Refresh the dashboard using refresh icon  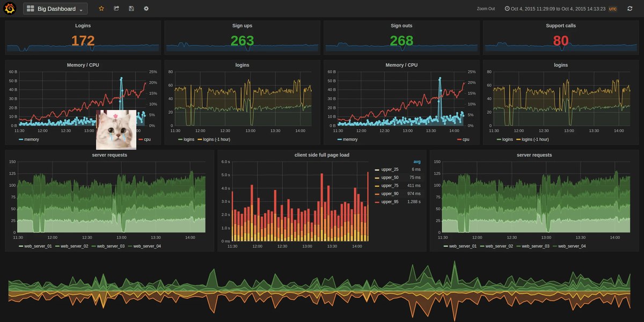point(630,9)
